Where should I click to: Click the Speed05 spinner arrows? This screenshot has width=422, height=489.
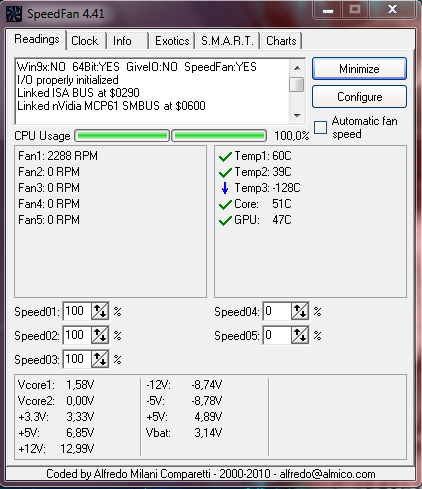point(300,335)
